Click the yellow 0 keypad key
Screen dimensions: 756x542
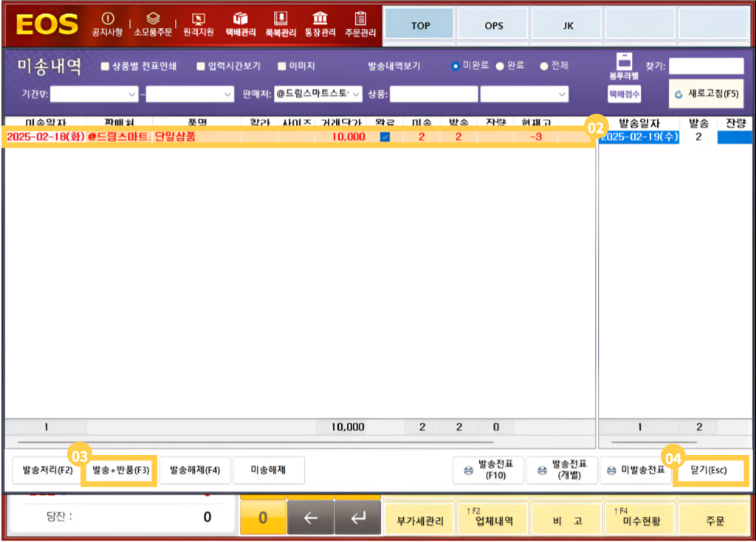point(263,518)
